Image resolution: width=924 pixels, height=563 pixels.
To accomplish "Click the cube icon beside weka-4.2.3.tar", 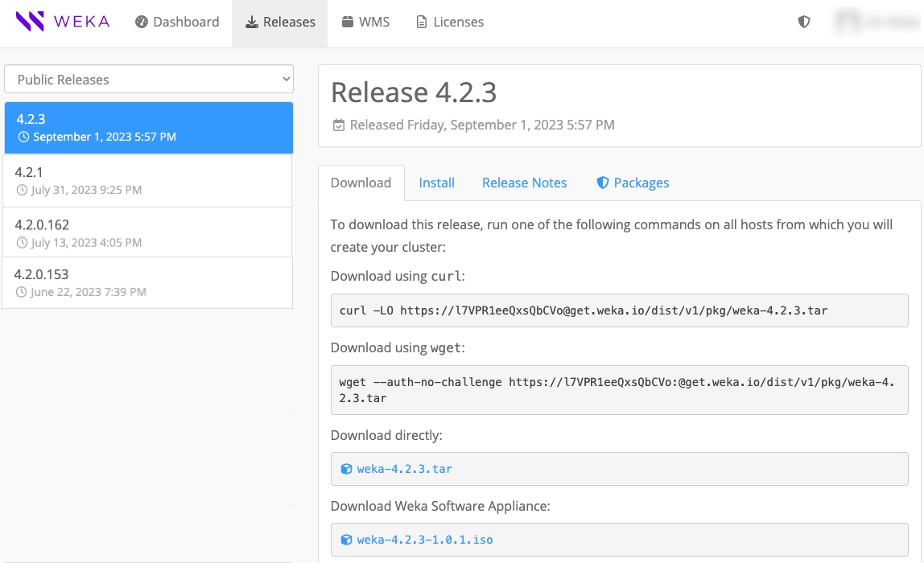I will (x=346, y=469).
